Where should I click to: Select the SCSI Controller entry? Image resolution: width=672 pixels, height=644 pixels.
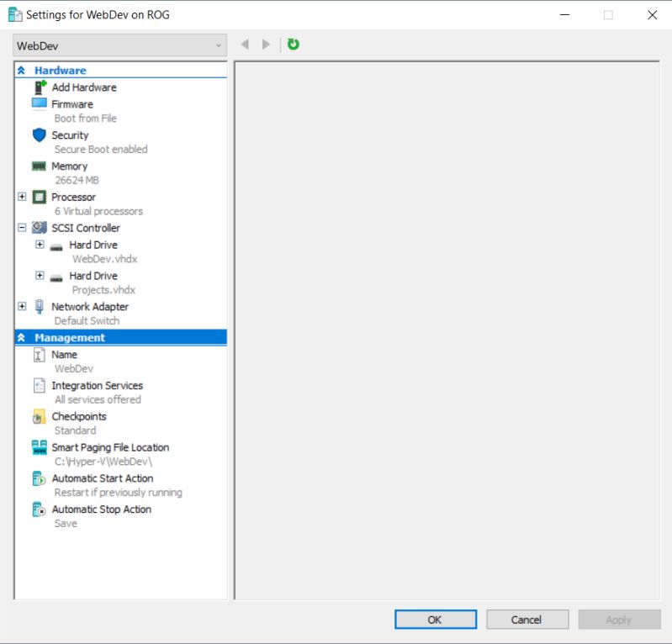(86, 228)
